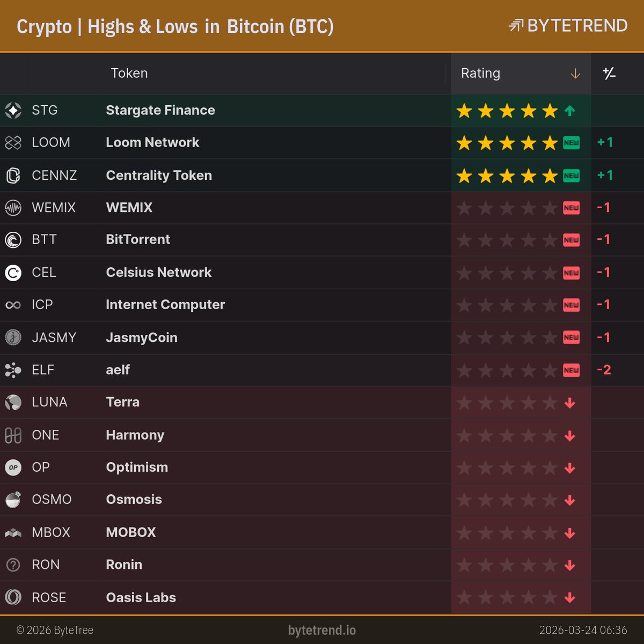
Task: Click the JasmyCoin JASMY token logo
Action: tap(13, 338)
